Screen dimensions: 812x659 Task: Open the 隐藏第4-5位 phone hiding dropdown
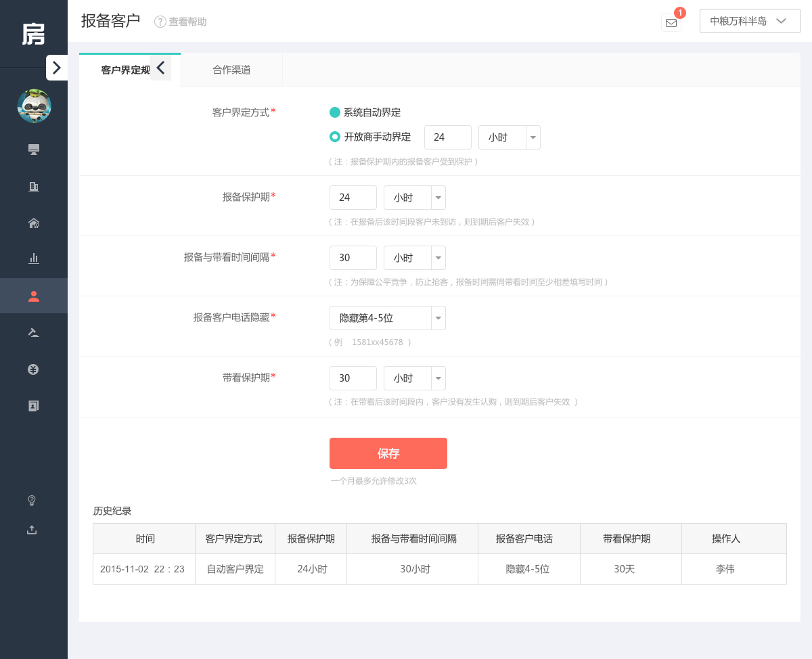[x=388, y=318]
